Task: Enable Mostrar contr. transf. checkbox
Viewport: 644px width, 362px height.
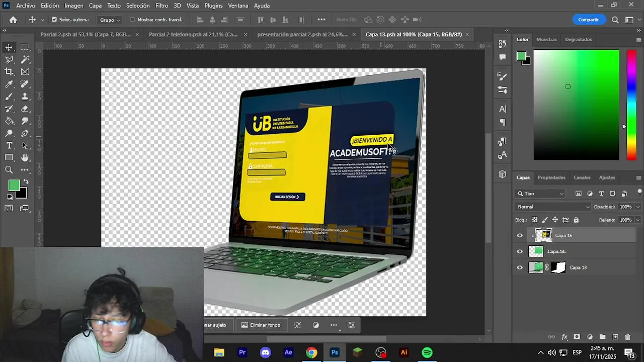Action: (x=133, y=20)
